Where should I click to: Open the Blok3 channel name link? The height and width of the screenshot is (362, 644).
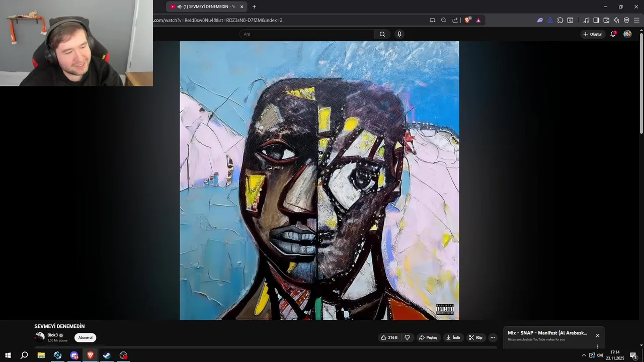click(52, 335)
